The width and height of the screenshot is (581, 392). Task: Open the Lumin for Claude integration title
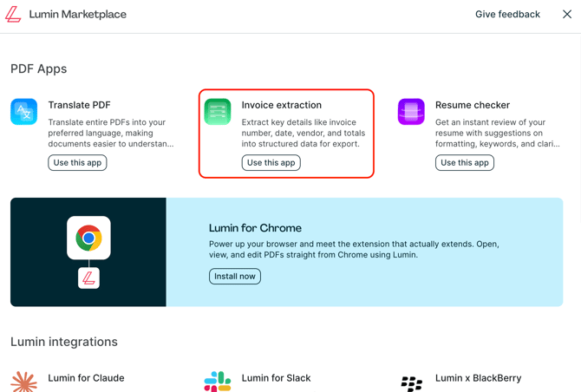click(x=86, y=378)
